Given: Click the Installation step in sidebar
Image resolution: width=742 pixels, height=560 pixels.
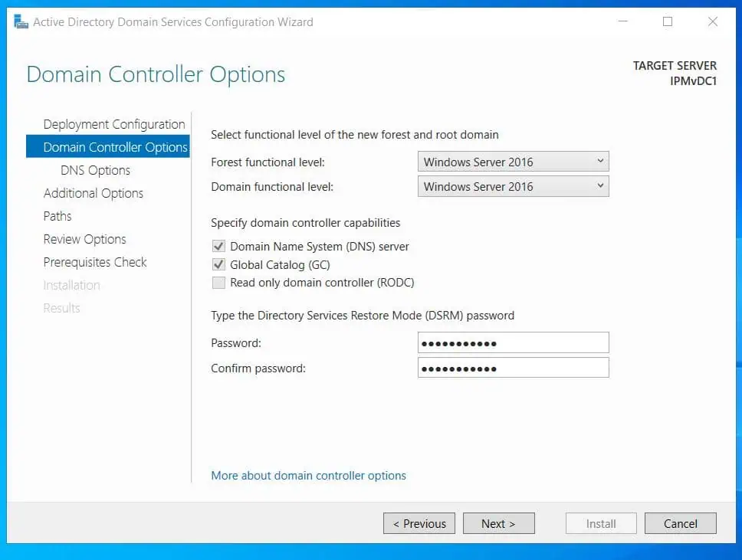Looking at the screenshot, I should tap(71, 285).
